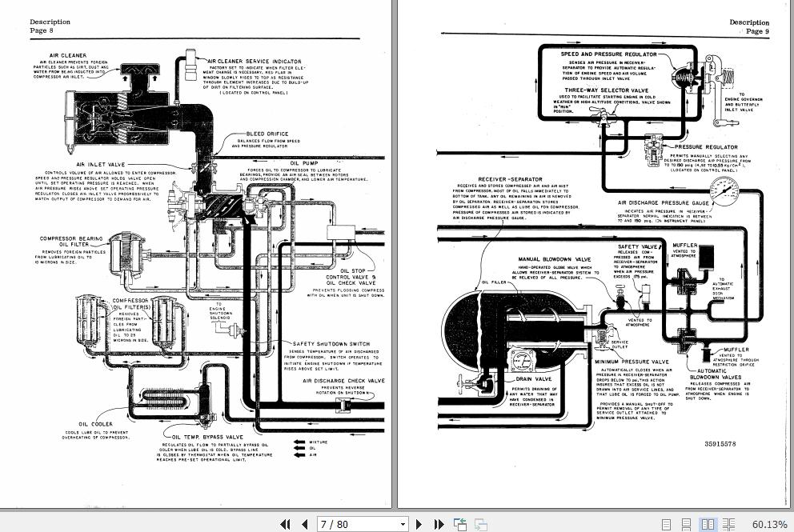This screenshot has height=532, width=794.
Task: Go forward to the next view
Action: (481, 524)
